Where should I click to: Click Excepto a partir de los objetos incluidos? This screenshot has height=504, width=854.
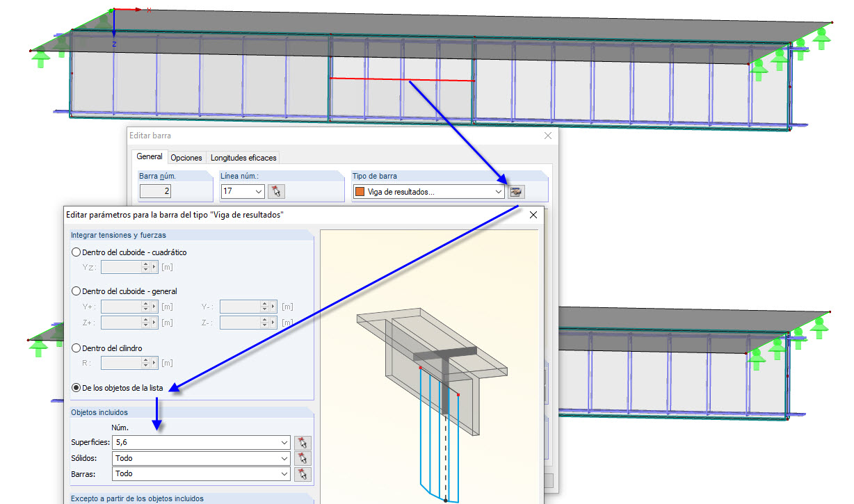[x=138, y=498]
